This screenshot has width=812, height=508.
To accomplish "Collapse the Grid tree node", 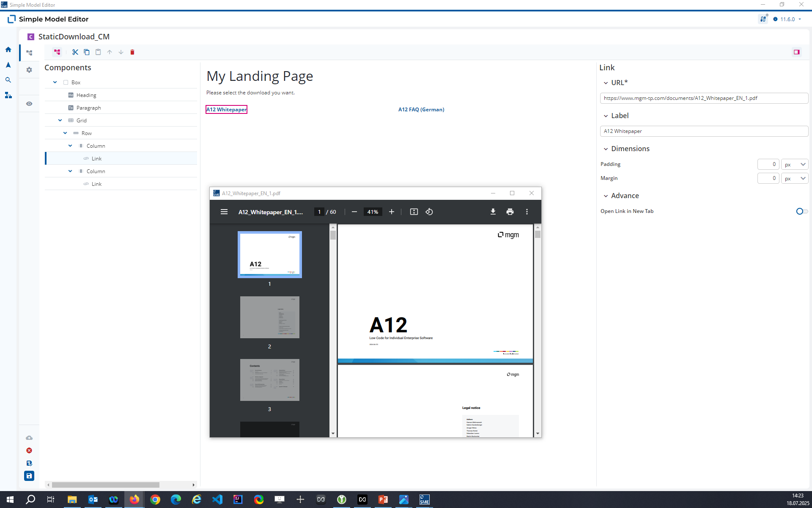I will (60, 120).
